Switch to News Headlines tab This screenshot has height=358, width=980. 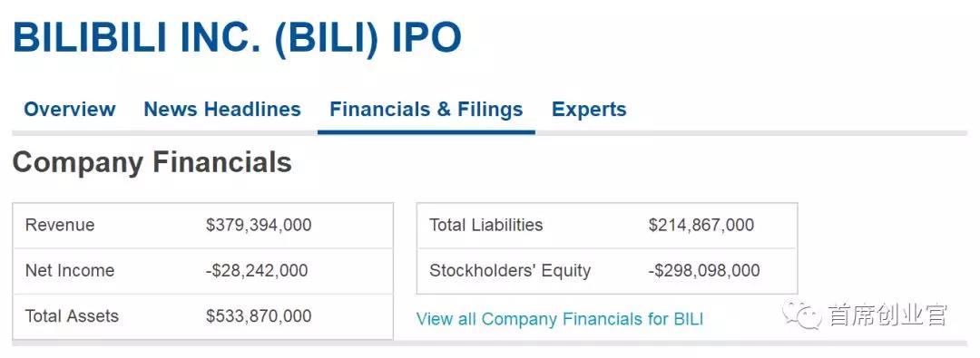point(222,110)
